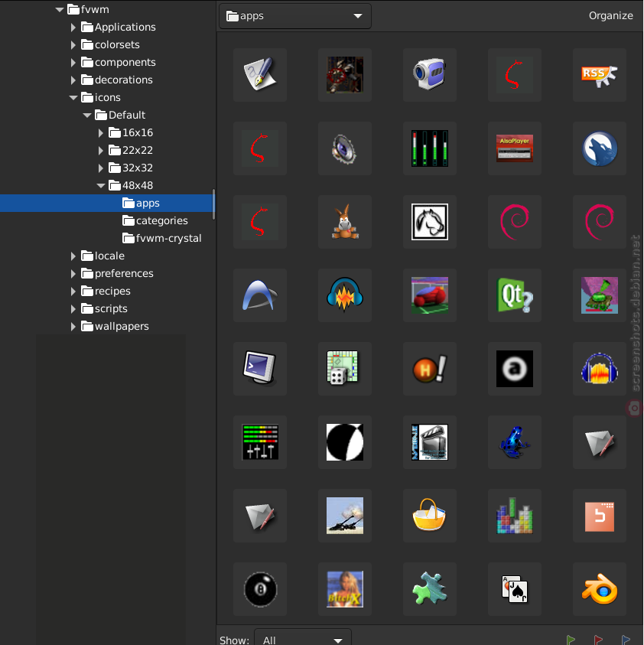Pick the board game with dice icon
Screen dimensions: 644x645
click(345, 369)
